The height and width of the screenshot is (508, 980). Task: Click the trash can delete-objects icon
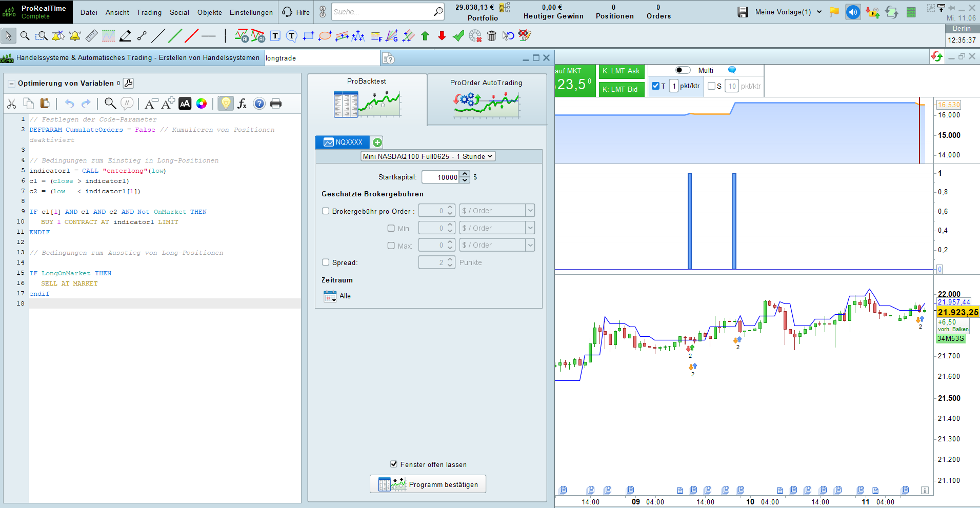(492, 36)
